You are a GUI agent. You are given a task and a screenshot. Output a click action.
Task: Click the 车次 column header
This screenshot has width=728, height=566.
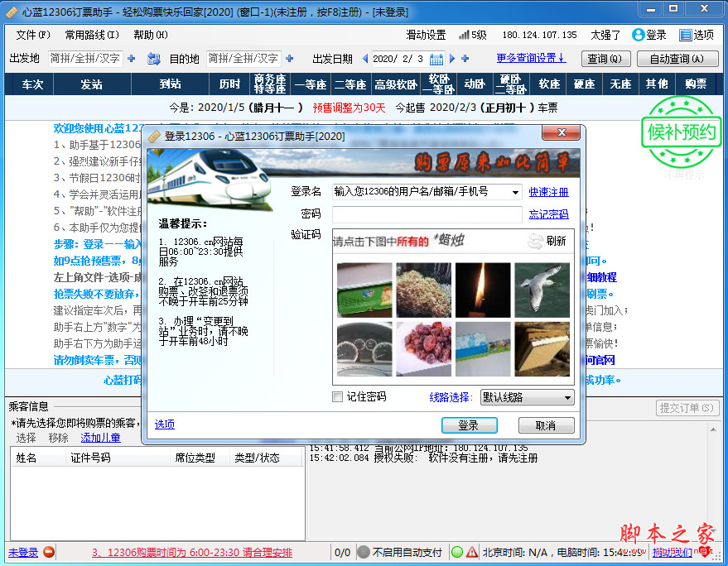[x=32, y=84]
